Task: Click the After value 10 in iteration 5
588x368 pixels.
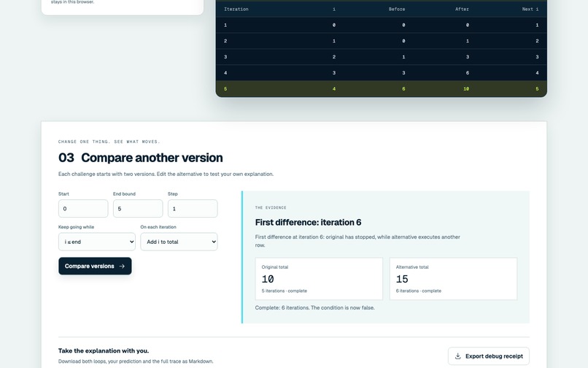Action: [466, 89]
